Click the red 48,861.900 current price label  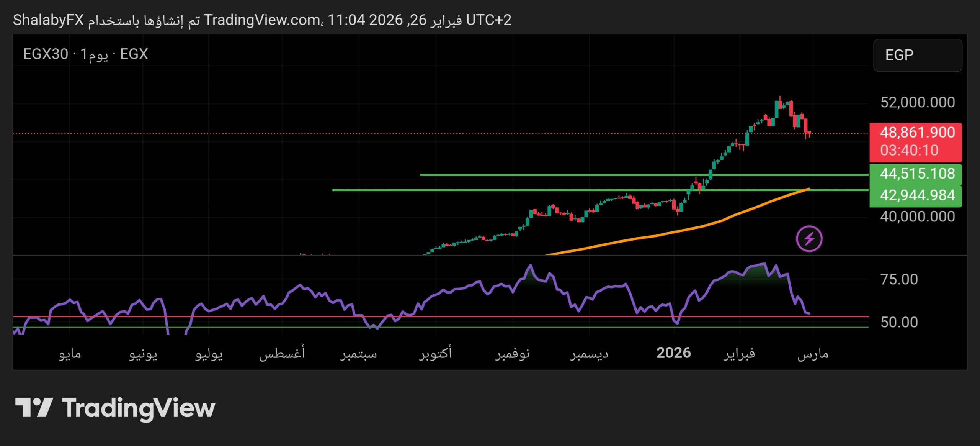point(917,133)
